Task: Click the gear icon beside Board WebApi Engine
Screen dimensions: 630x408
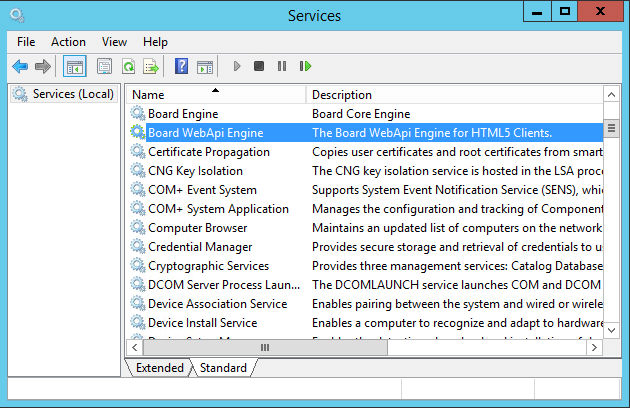Action: pos(138,132)
